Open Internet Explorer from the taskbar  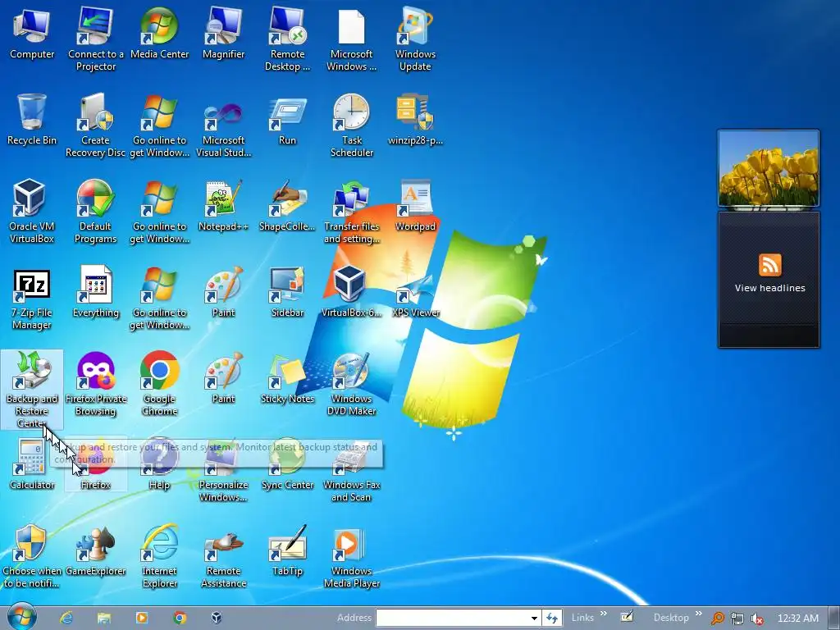(66, 618)
